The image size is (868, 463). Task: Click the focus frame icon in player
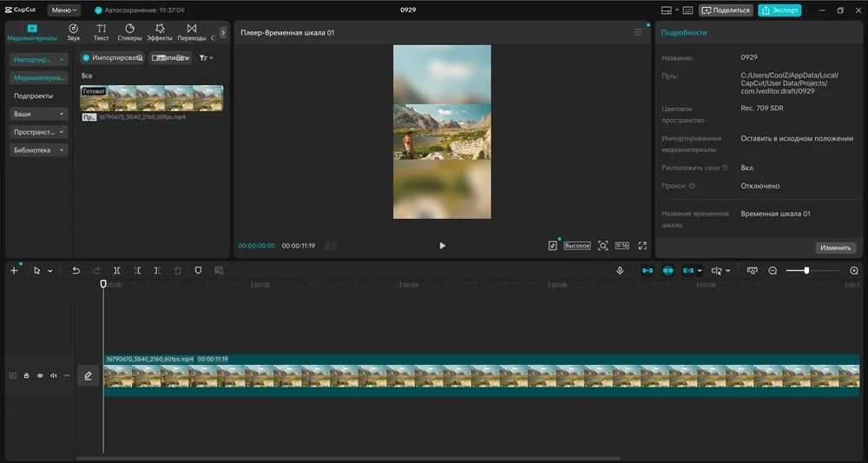[x=603, y=245]
